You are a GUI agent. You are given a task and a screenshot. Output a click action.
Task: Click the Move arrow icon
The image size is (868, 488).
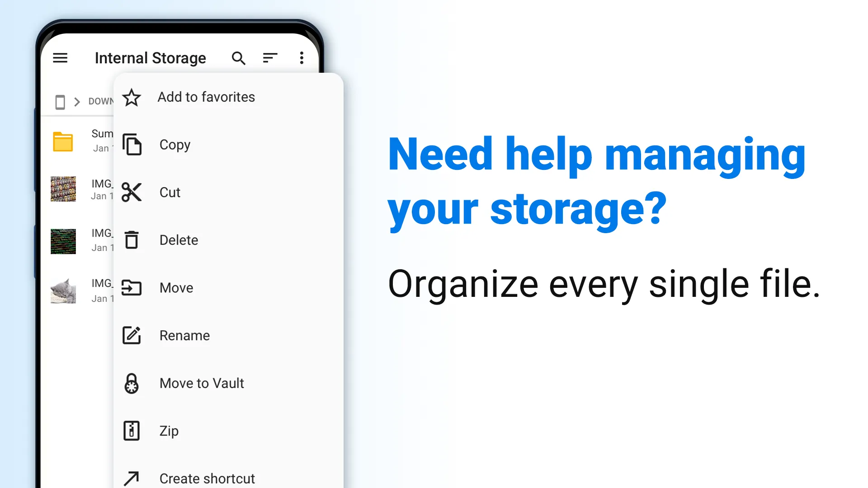coord(131,288)
